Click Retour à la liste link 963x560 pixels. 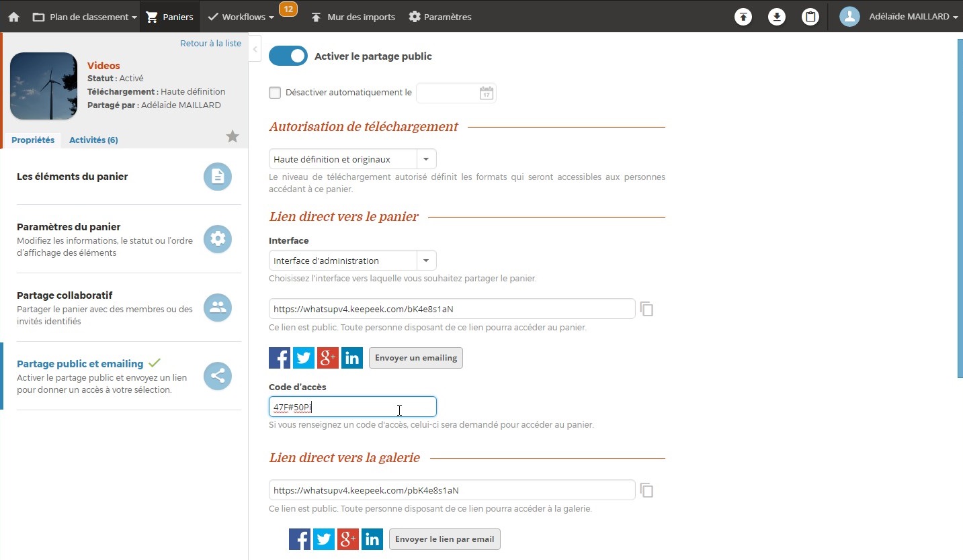(210, 43)
